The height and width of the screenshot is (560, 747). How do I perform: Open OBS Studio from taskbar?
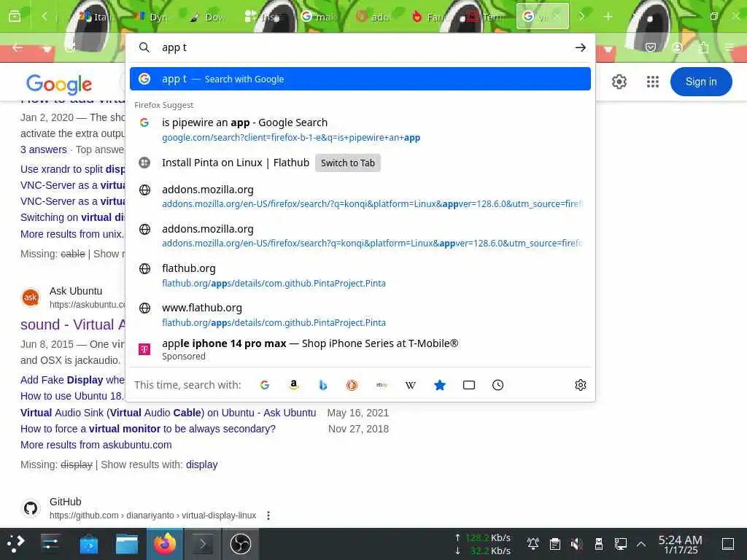click(x=241, y=543)
